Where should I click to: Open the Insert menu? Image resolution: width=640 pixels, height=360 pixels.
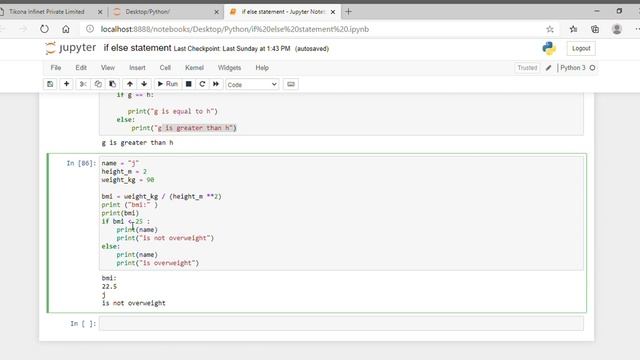click(x=137, y=68)
